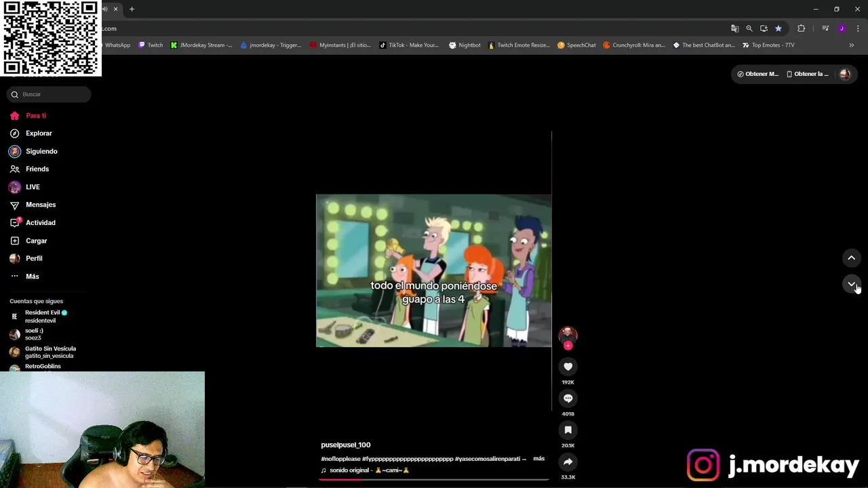Image resolution: width=868 pixels, height=488 pixels.
Task: Open the Chrome extensions puzzle icon
Action: (802, 28)
